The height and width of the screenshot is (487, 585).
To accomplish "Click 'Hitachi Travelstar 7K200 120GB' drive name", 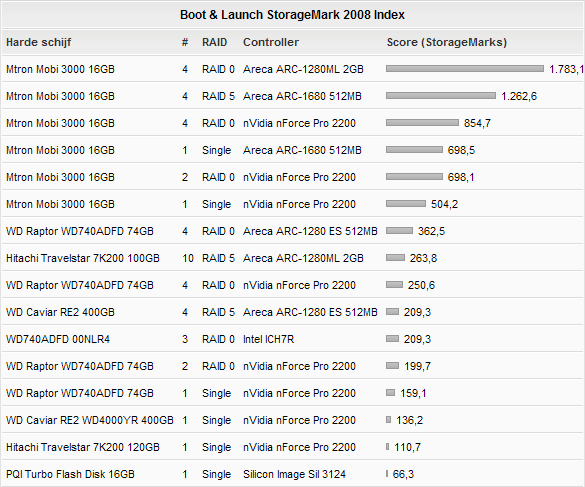I will [x=83, y=447].
